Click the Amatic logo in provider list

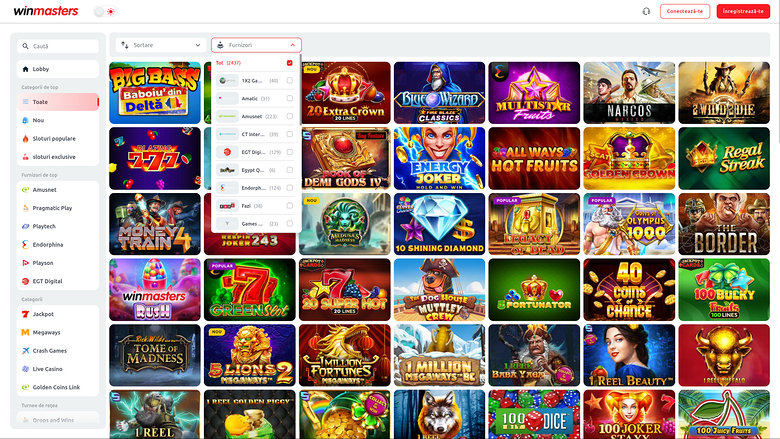(227, 98)
